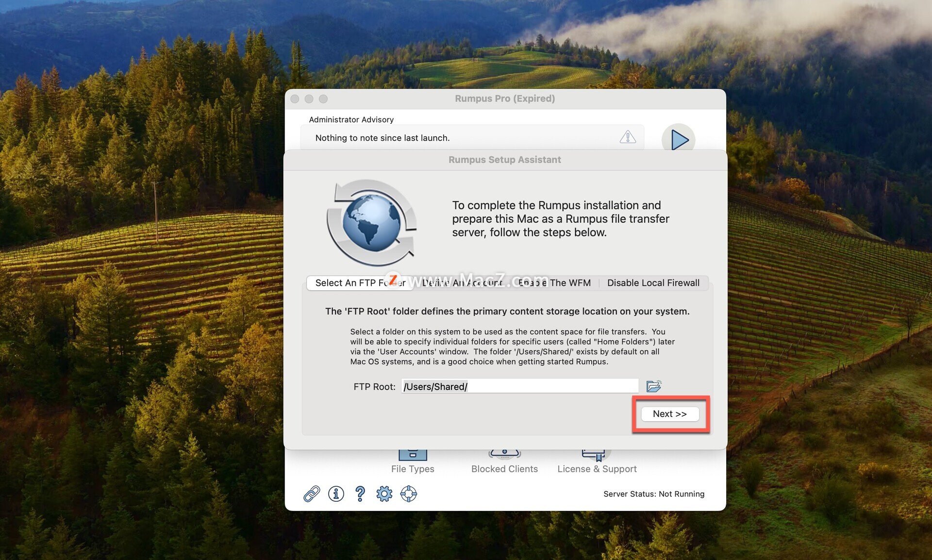Click the 'Administrator Advisory' label

click(351, 119)
